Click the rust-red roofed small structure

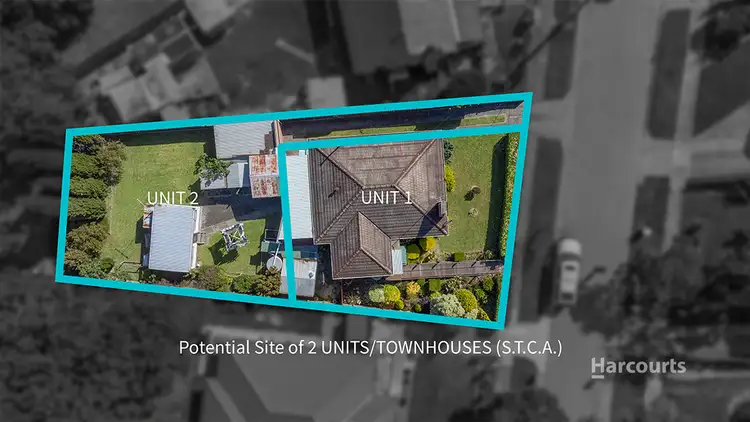pos(264,174)
